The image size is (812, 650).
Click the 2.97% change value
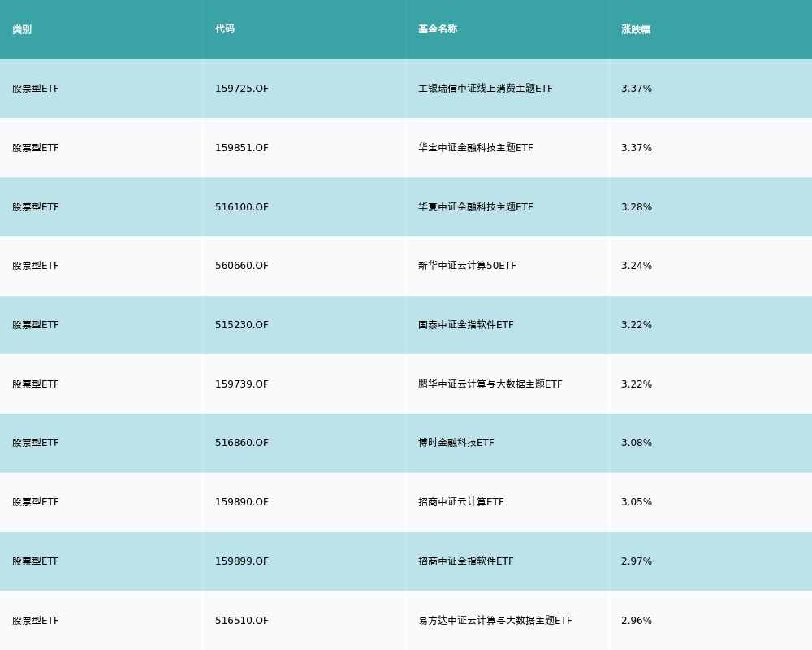pyautogui.click(x=637, y=561)
